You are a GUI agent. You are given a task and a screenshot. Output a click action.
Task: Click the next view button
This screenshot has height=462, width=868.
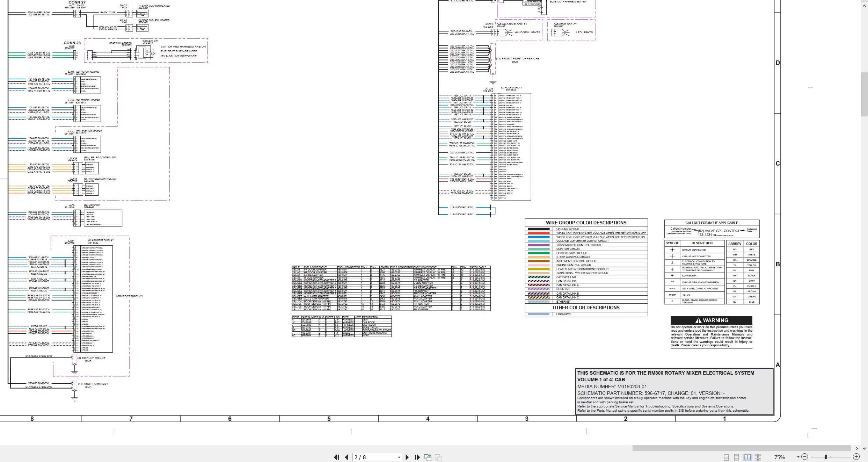point(439,457)
